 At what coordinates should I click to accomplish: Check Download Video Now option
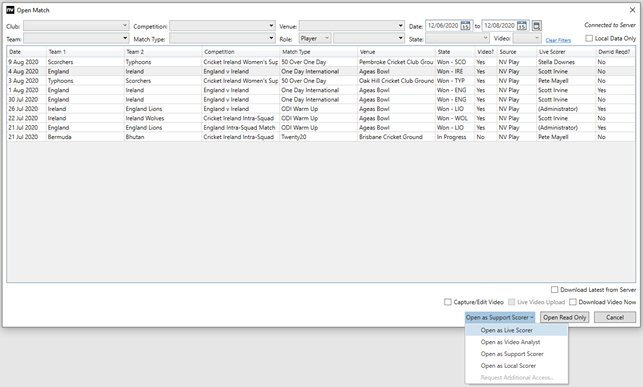click(x=573, y=302)
